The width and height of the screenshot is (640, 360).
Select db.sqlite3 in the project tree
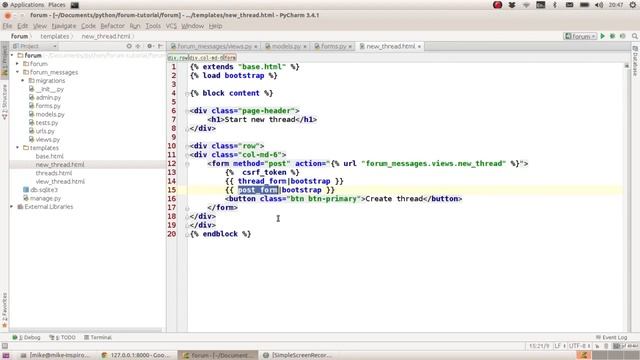(41, 190)
